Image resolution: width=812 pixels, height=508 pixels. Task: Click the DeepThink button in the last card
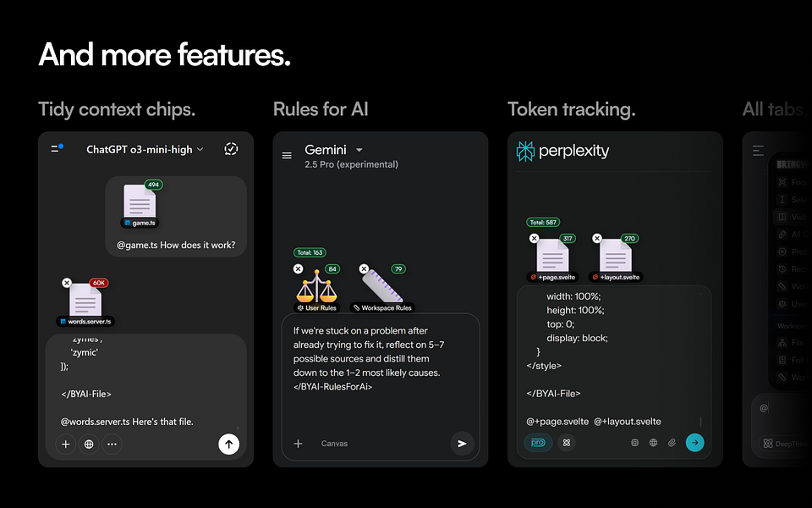[x=785, y=443]
